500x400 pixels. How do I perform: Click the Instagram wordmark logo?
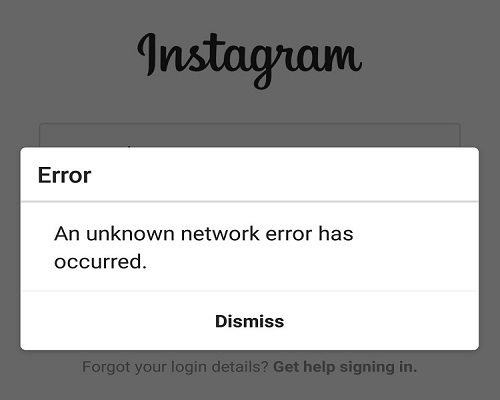coord(250,60)
